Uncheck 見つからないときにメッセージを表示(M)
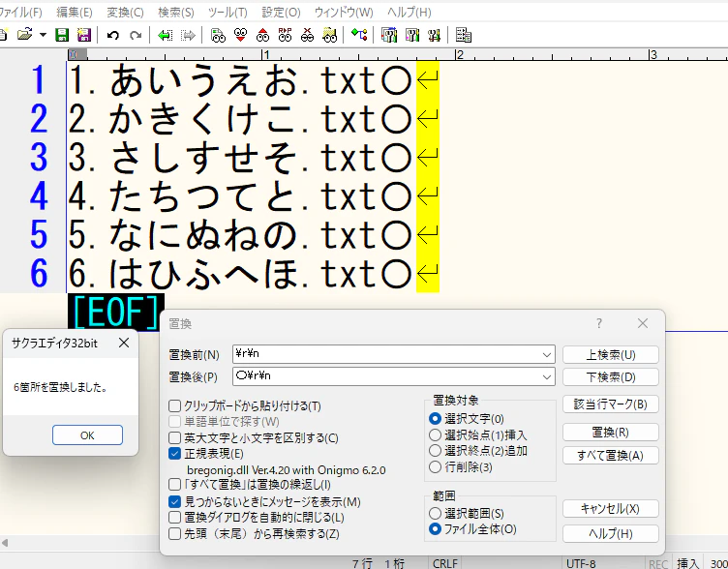728x569 pixels. [x=174, y=501]
